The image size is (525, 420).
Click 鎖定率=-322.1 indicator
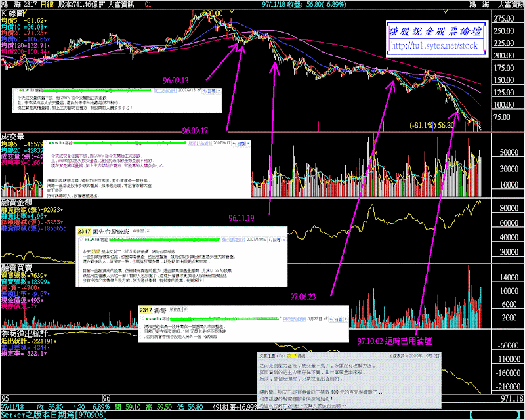click(x=24, y=353)
